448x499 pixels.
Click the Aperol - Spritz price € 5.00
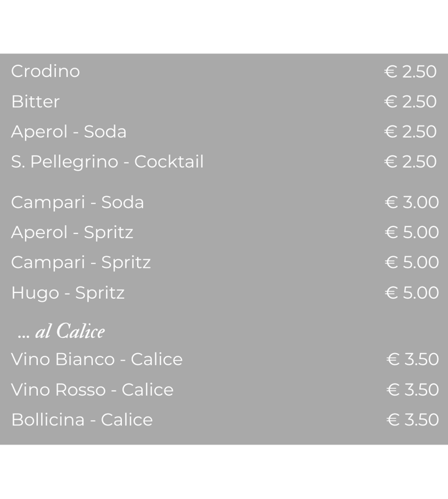(412, 232)
